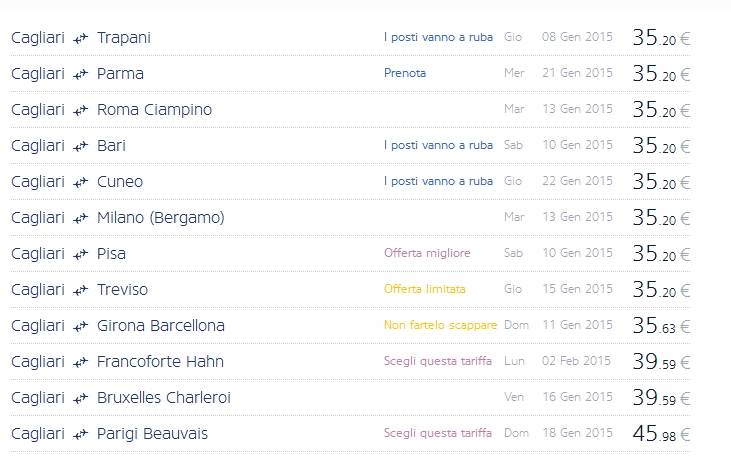This screenshot has width=731, height=460.
Task: Click the 13 Gen 2015 date for Roma Ciampino
Action: 577,109
